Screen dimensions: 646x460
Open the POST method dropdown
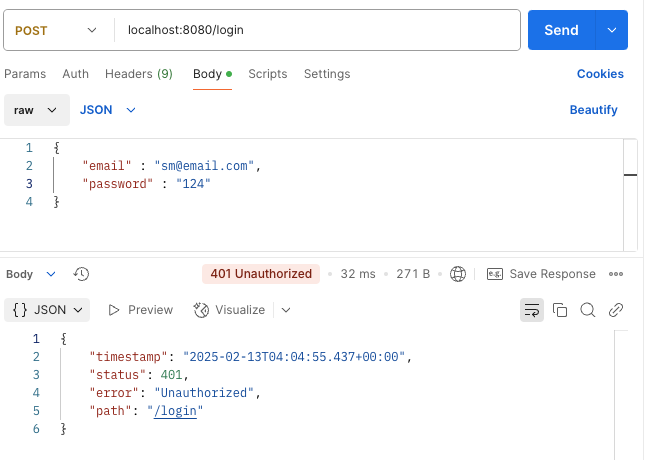coord(56,30)
